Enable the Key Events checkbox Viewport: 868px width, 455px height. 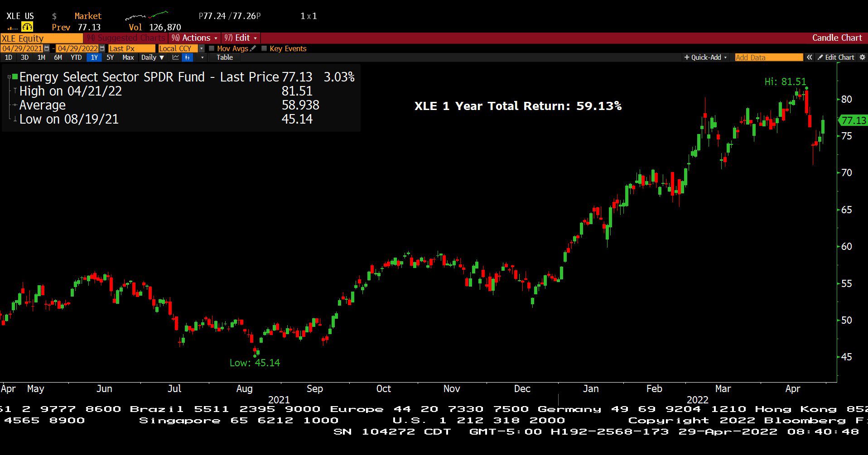[264, 48]
